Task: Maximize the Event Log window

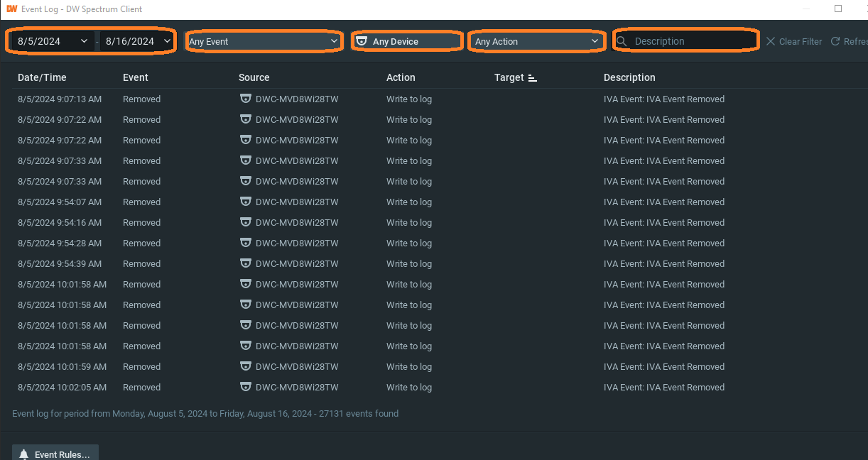Action: [838, 9]
